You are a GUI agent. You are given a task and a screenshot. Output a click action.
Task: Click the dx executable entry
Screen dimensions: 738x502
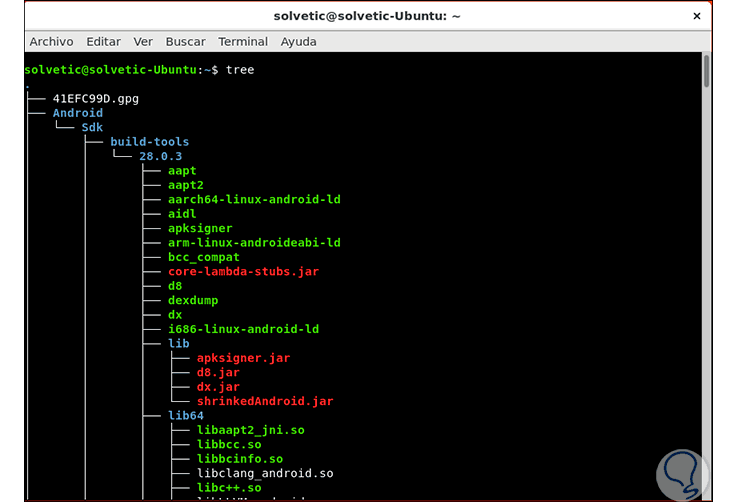[x=175, y=315]
